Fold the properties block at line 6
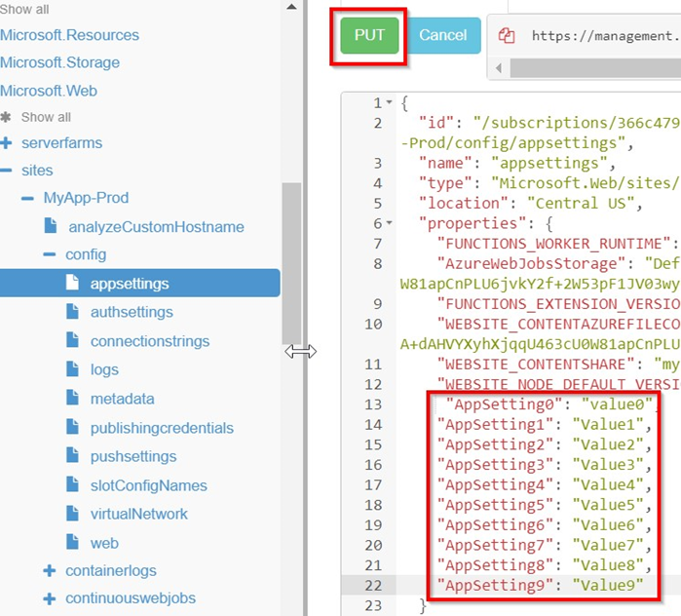 (x=390, y=223)
